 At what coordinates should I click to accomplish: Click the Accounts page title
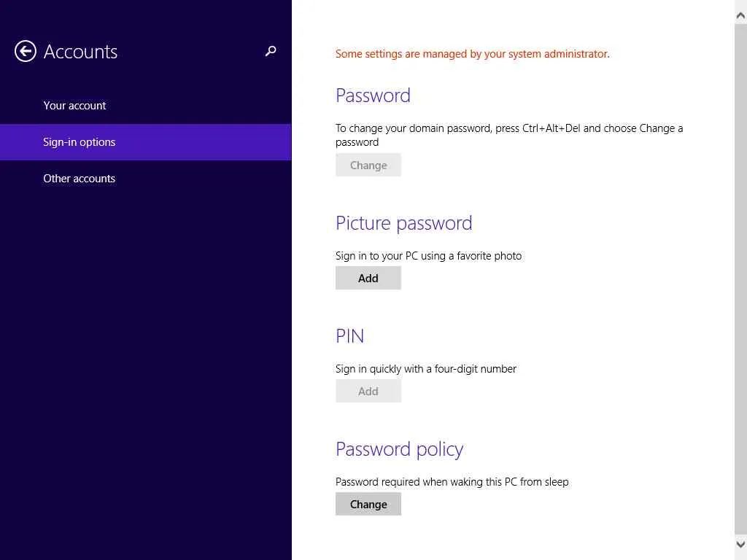pos(80,52)
